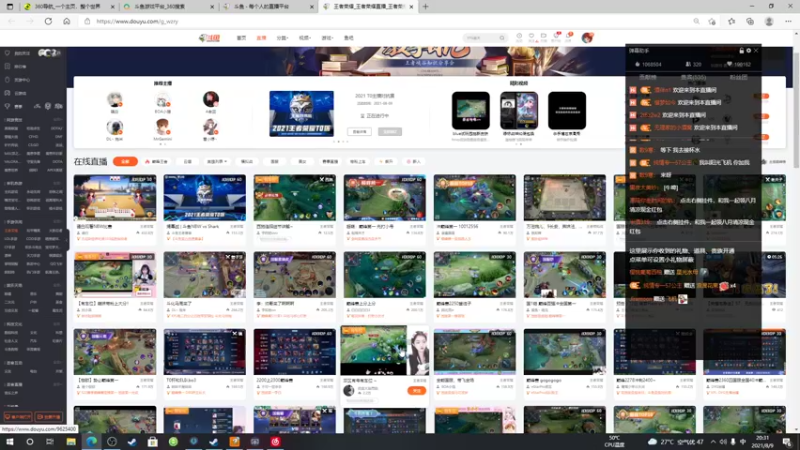The image size is (800, 450).
Task: Click first recommended streamer avatar
Action: [115, 99]
